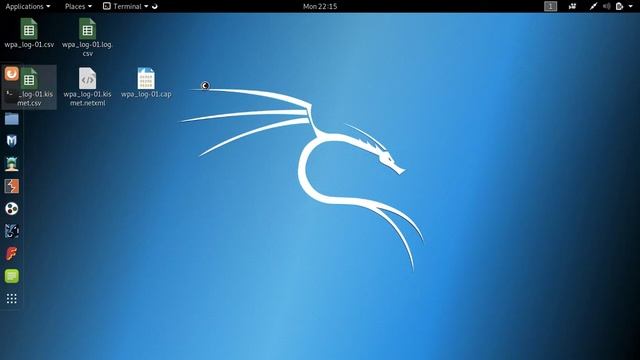Click the wpa_log-01.cap filename label
Viewport: 640px width, 360px height.
click(x=146, y=94)
